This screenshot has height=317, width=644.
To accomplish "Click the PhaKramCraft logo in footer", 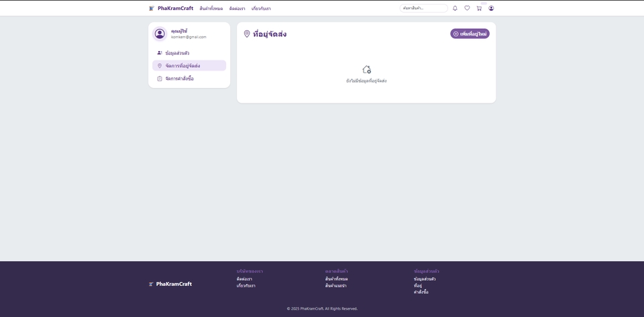I will 170,284.
